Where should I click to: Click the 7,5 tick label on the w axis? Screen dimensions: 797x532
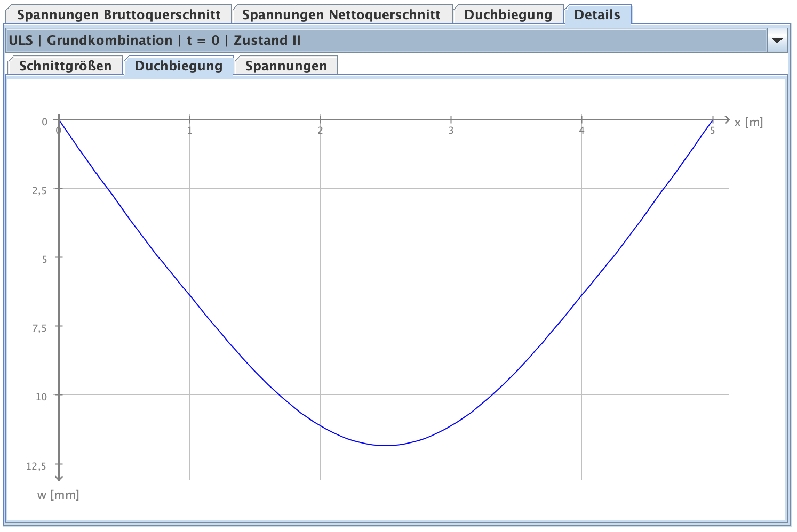(39, 328)
